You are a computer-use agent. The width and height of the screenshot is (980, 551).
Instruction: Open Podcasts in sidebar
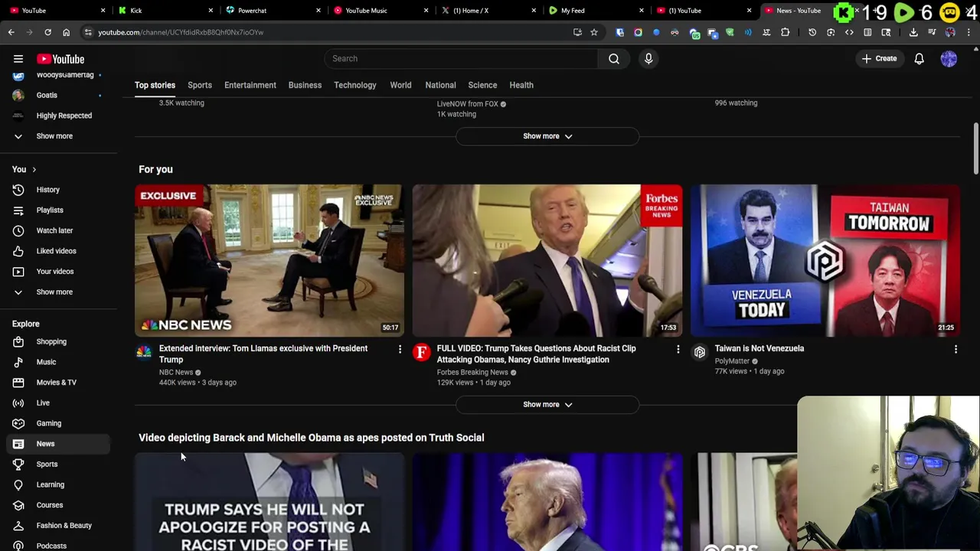pyautogui.click(x=59, y=546)
